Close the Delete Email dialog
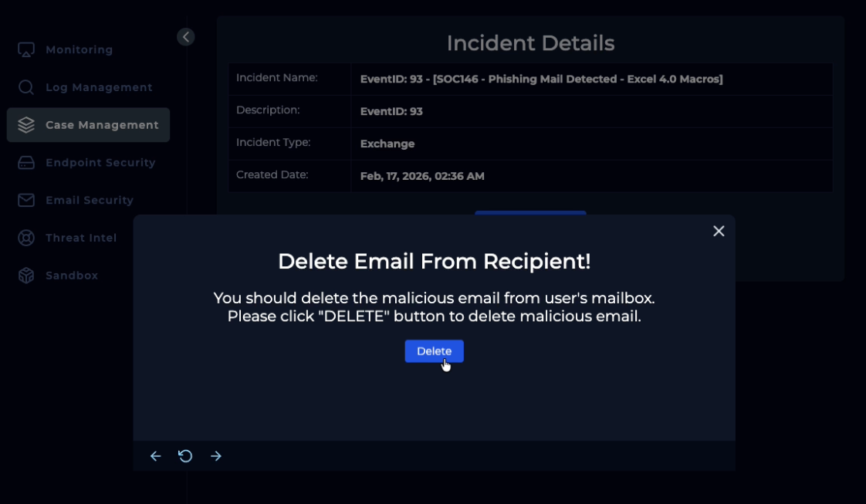This screenshot has height=504, width=866. 719,231
